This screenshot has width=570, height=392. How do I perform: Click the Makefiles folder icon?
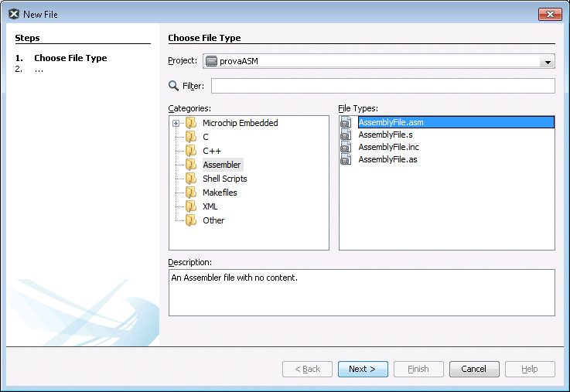191,193
